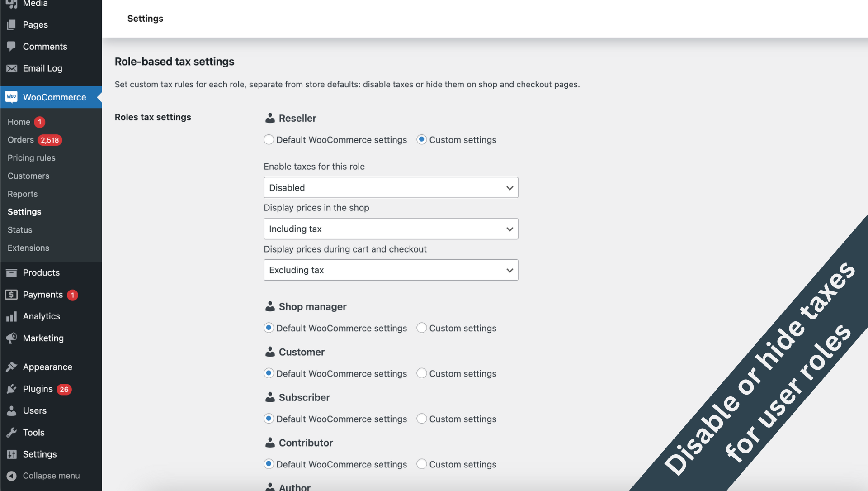Select Default WooCommerce settings for Contributor
The image size is (868, 491).
269,464
